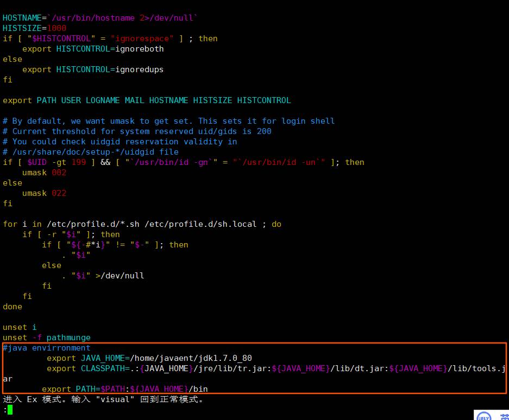Click the comment starting "# By default"
The height and width of the screenshot is (420, 509).
(168, 121)
